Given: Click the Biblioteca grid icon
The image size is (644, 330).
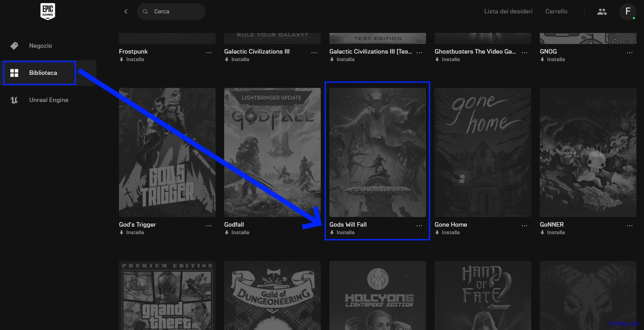Looking at the screenshot, I should click(14, 73).
